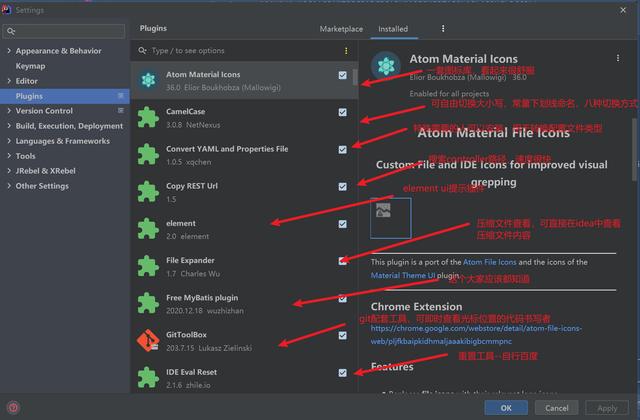This screenshot has width=640, height=420.
Task: Click the Copy REST Url plugin icon
Action: pos(148,192)
